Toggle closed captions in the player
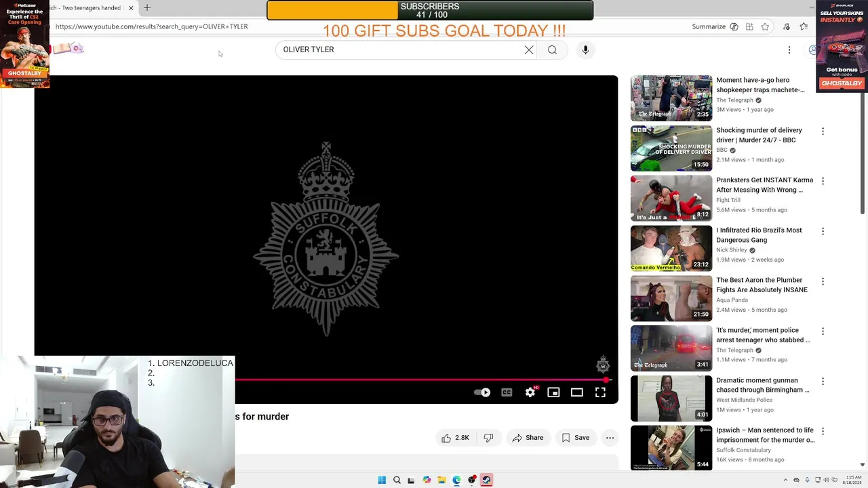This screenshot has width=868, height=488. pos(507,392)
